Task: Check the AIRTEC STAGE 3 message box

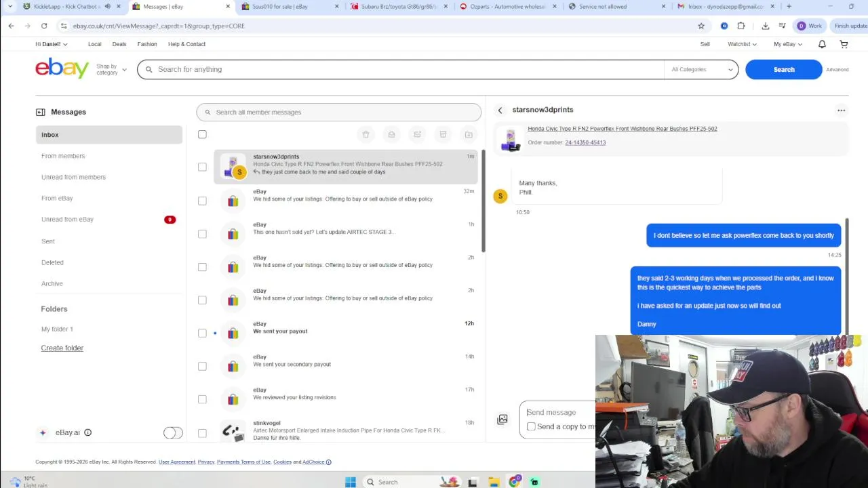Action: (202, 234)
